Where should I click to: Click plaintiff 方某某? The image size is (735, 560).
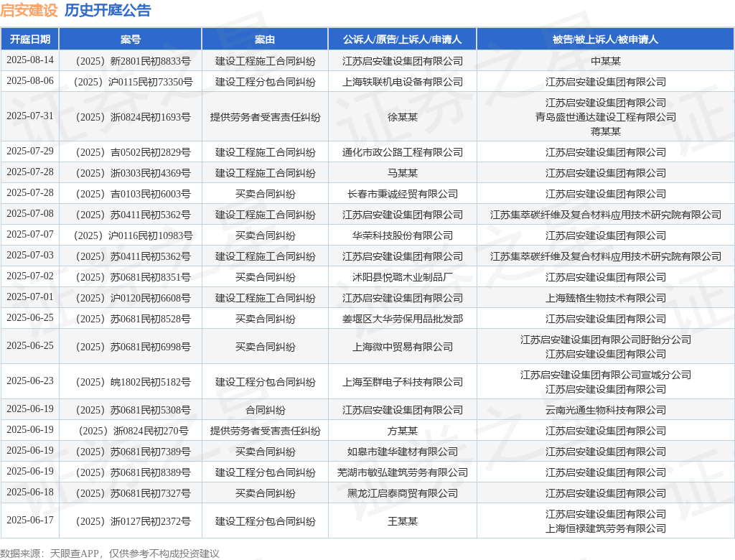point(403,431)
